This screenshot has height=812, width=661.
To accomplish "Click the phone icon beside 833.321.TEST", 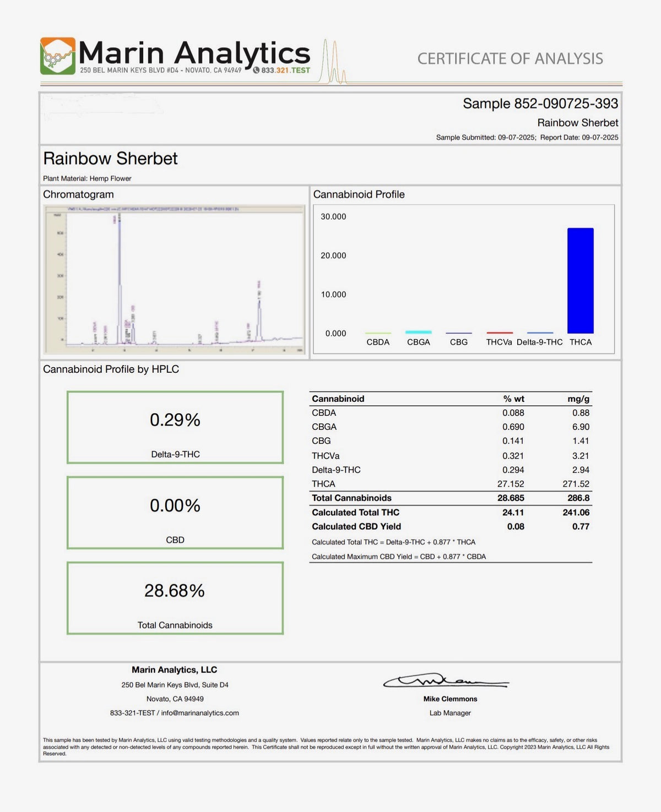I will pyautogui.click(x=256, y=70).
